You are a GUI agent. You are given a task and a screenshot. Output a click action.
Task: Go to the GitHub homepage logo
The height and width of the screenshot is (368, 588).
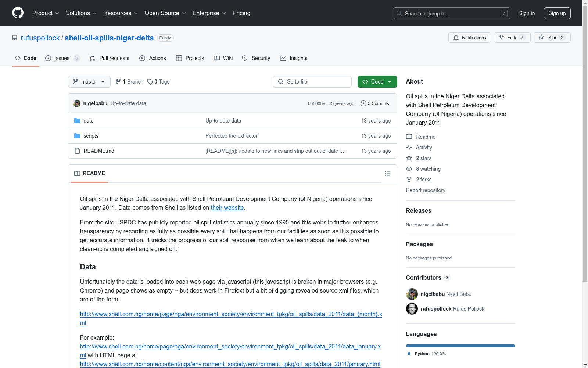(x=18, y=13)
